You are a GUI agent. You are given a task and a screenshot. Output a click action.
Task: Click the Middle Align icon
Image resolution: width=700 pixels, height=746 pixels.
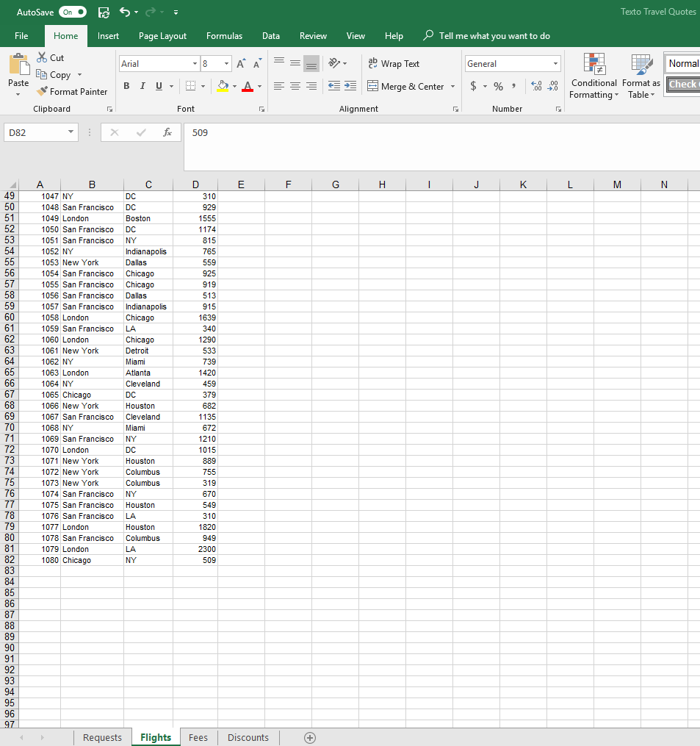(x=295, y=62)
